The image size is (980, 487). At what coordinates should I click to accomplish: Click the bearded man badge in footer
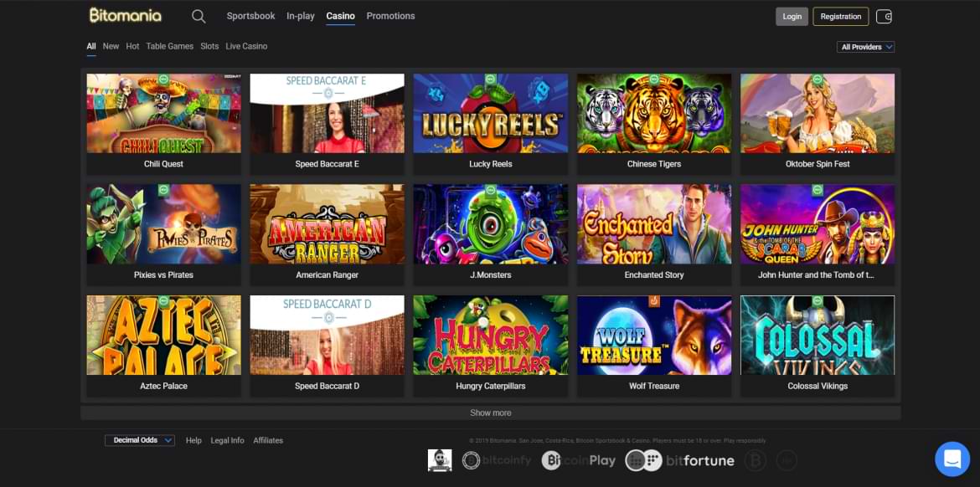pos(440,460)
